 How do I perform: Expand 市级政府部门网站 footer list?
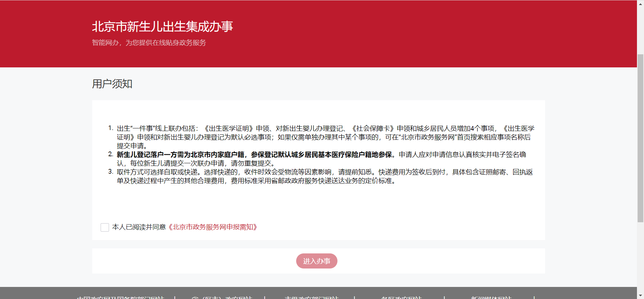click(311, 297)
